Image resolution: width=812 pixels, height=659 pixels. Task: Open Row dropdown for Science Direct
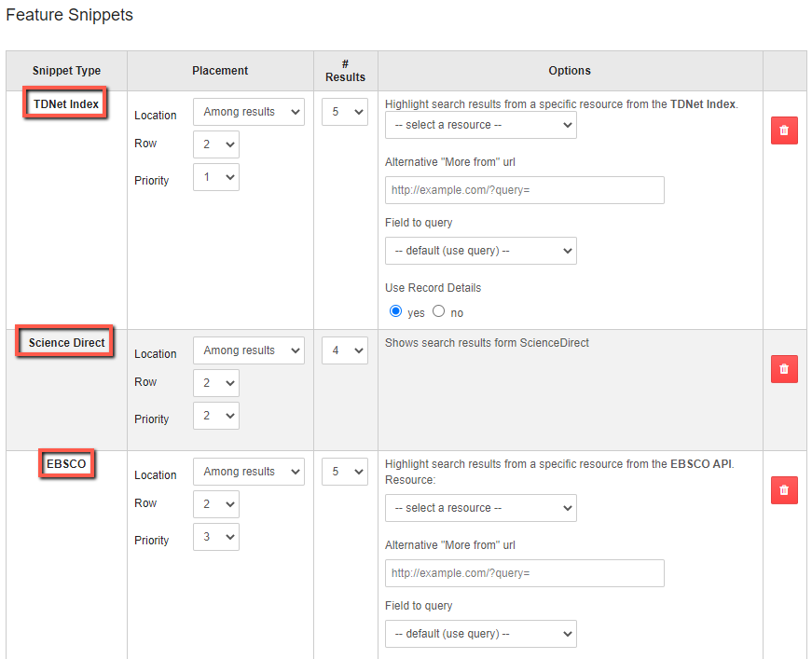pos(216,383)
